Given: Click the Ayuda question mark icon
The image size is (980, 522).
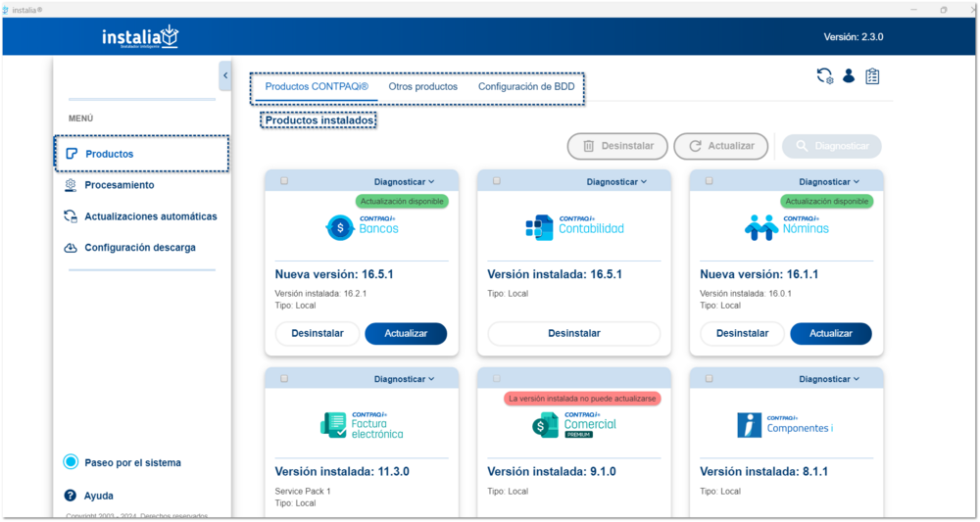Looking at the screenshot, I should click(71, 496).
